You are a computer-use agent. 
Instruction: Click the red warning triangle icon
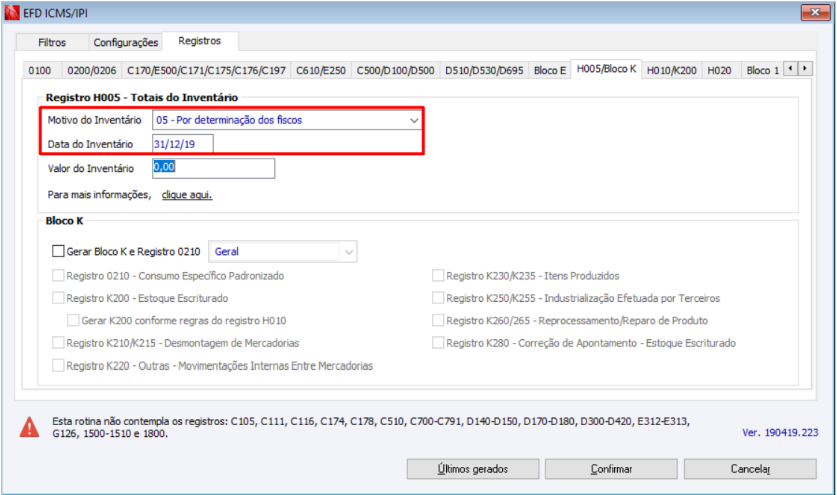pyautogui.click(x=29, y=427)
